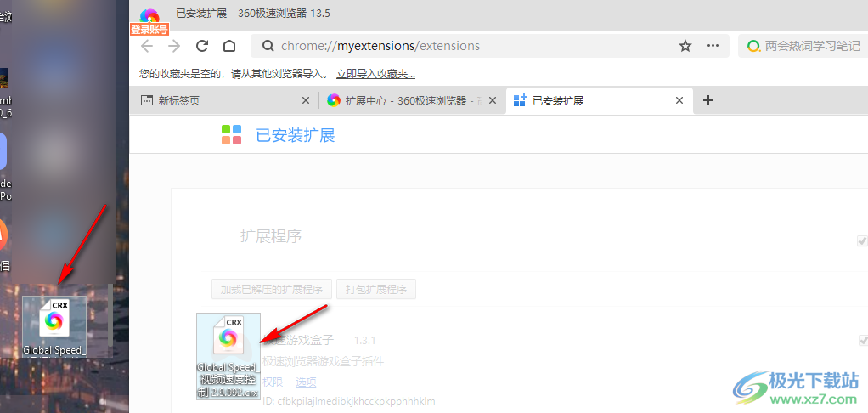
Task: Toggle the 极速游戏盒子 enabled checkbox
Action: click(x=862, y=339)
